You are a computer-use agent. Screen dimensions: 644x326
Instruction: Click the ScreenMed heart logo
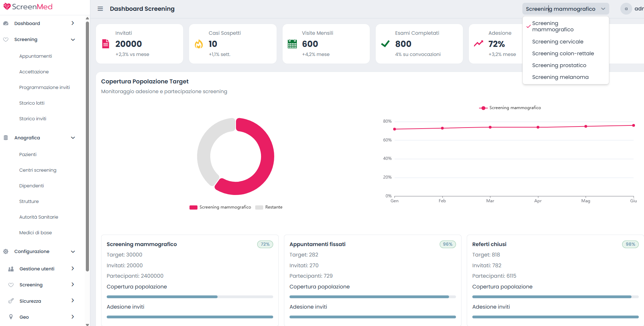7,7
